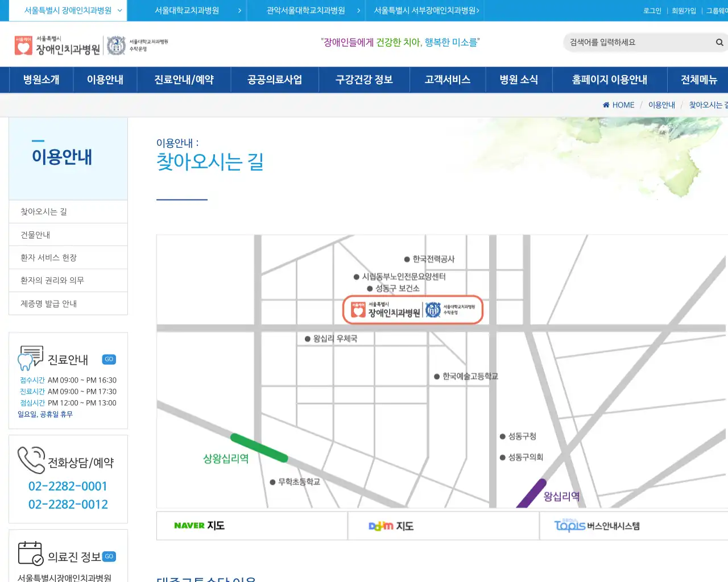The height and width of the screenshot is (582, 728).
Task: Click the 이용안내 breadcrumb link
Action: click(x=661, y=105)
